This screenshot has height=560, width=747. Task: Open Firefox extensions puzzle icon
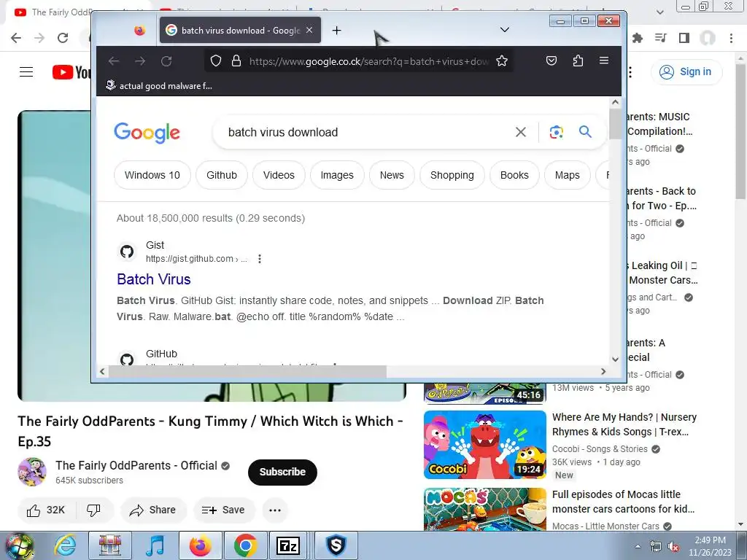578,61
